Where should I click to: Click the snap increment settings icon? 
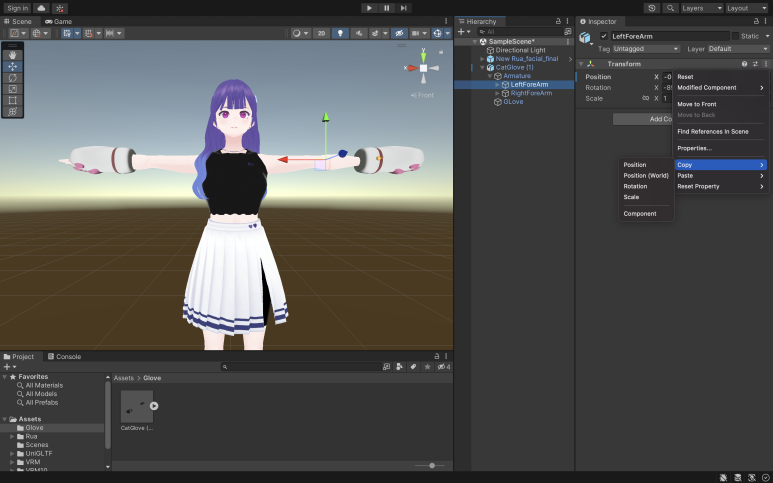click(x=114, y=33)
